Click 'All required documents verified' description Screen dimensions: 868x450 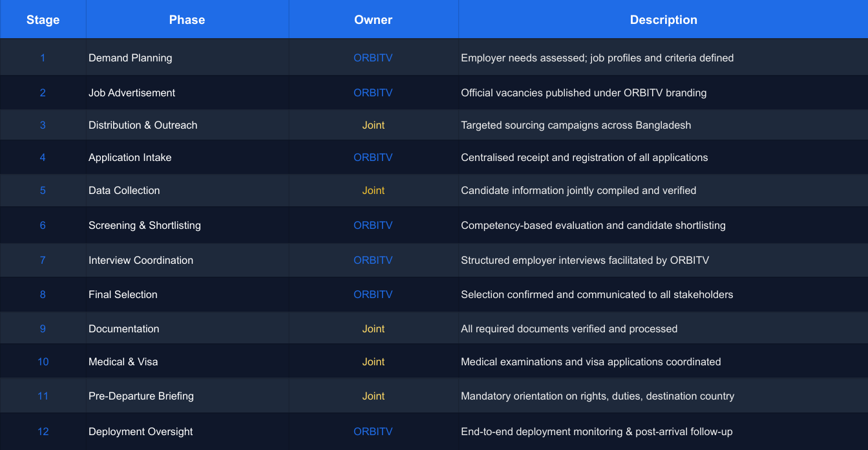(x=569, y=328)
